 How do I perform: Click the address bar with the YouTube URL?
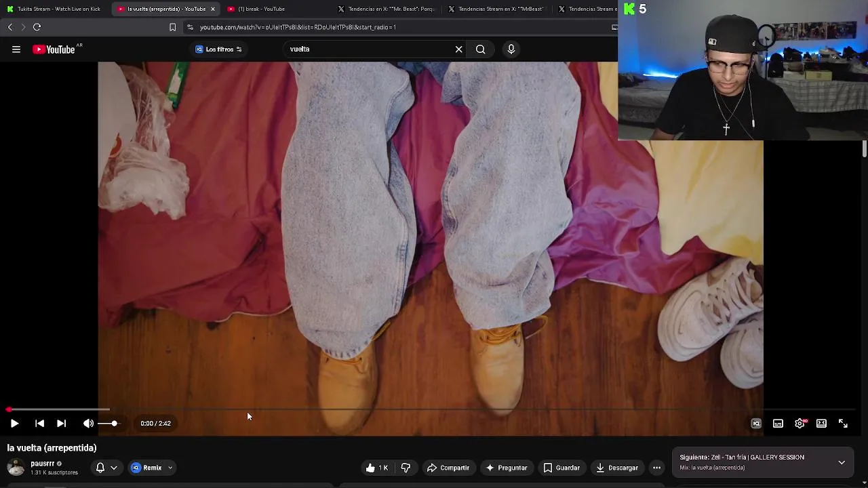[400, 27]
